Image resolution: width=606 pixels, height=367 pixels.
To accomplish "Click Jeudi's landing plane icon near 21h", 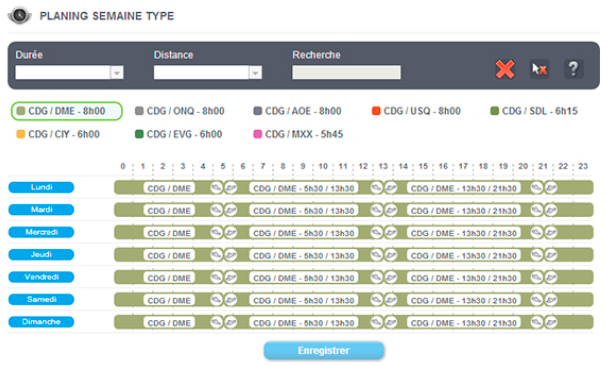I will coord(537,255).
